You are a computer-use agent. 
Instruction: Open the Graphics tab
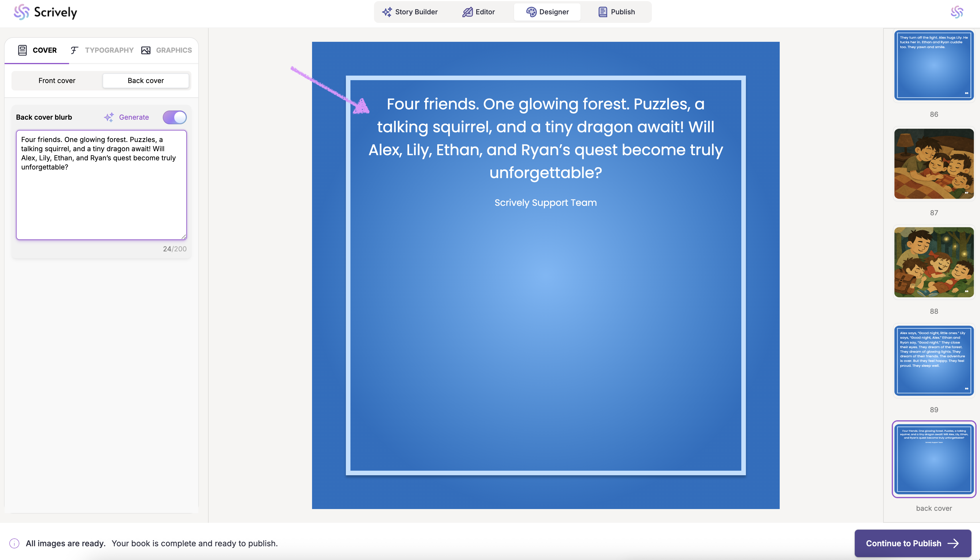[174, 50]
